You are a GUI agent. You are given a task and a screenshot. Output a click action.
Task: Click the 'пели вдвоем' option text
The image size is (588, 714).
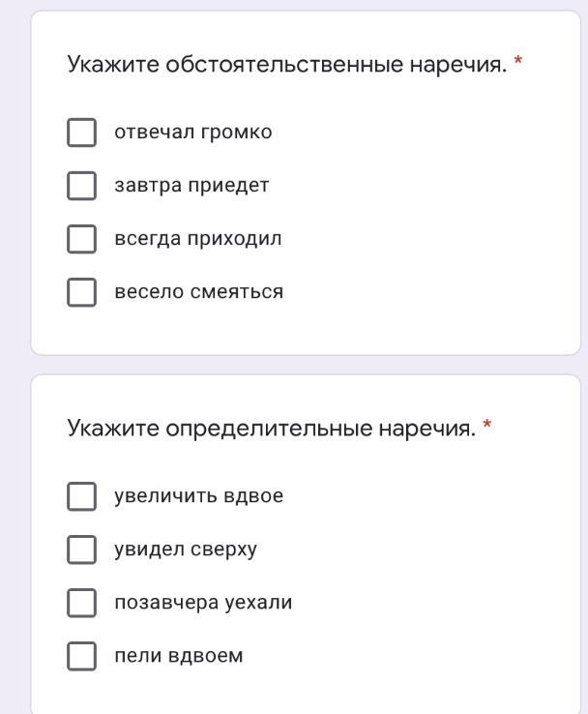[x=179, y=656]
